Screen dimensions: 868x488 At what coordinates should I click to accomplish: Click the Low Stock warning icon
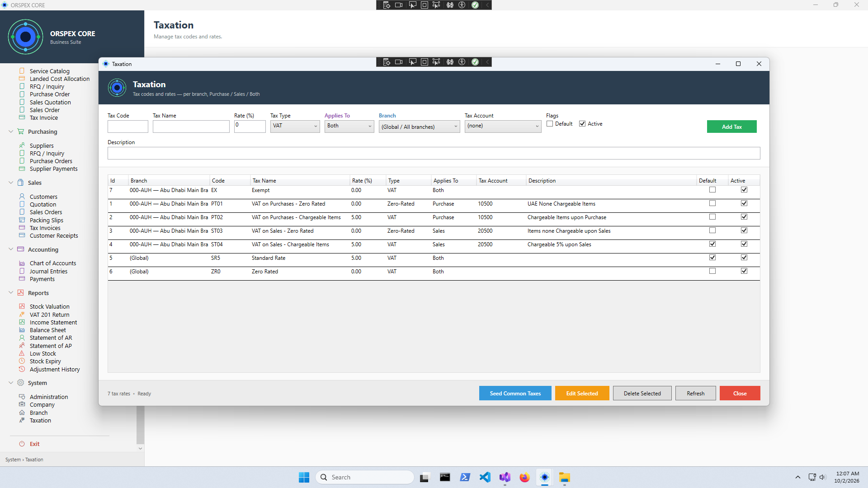(22, 353)
